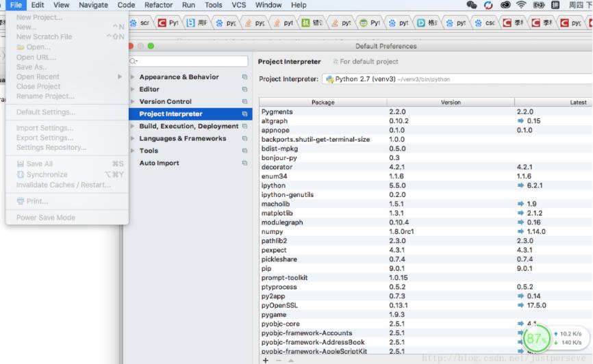
Task: Sort by the Version column header
Action: (451, 103)
